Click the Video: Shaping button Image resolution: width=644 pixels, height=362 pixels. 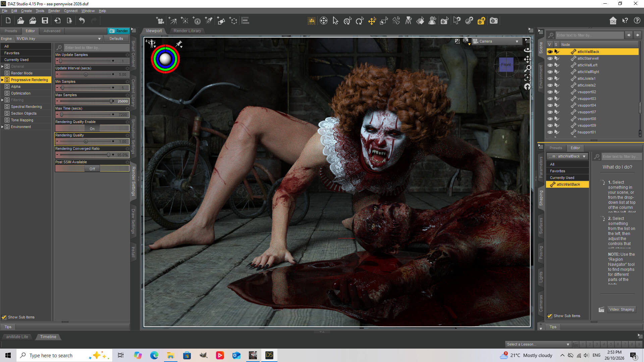pos(622,309)
